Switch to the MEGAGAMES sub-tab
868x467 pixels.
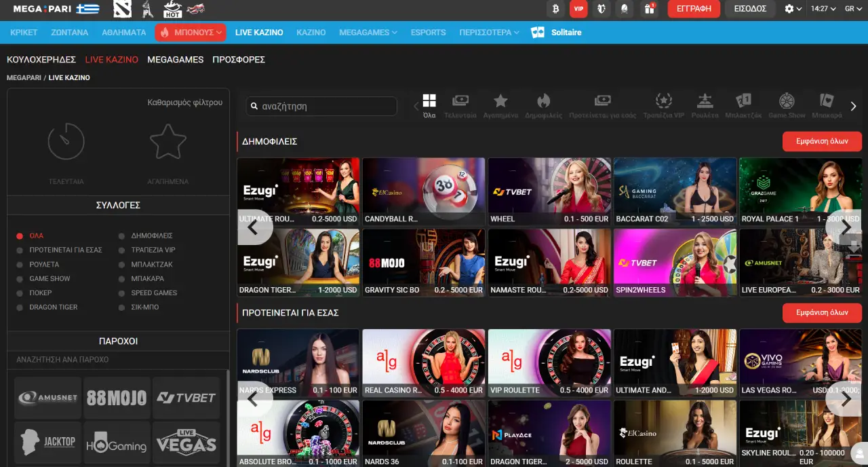click(175, 60)
